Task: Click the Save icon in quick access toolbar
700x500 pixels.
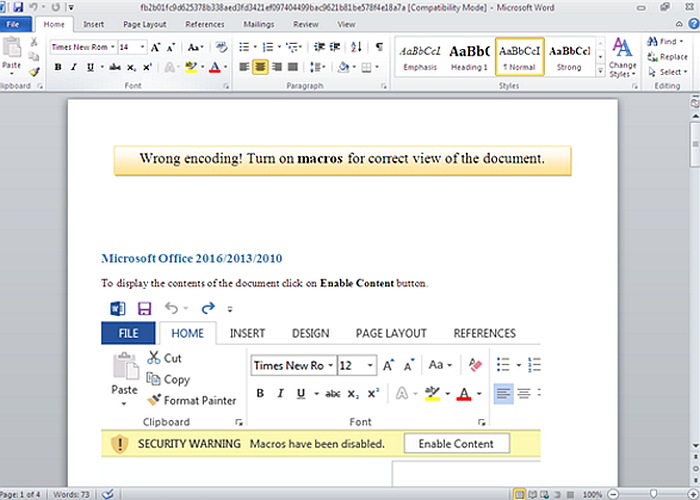Action: pos(18,7)
